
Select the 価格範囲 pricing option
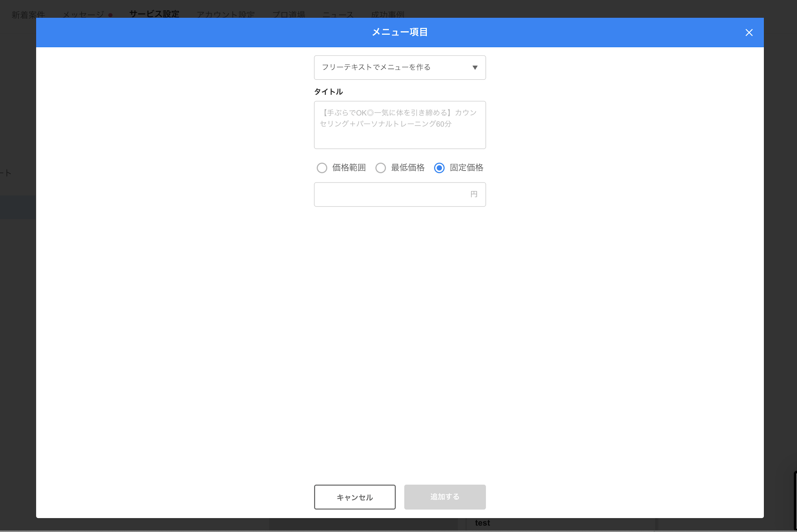322,168
